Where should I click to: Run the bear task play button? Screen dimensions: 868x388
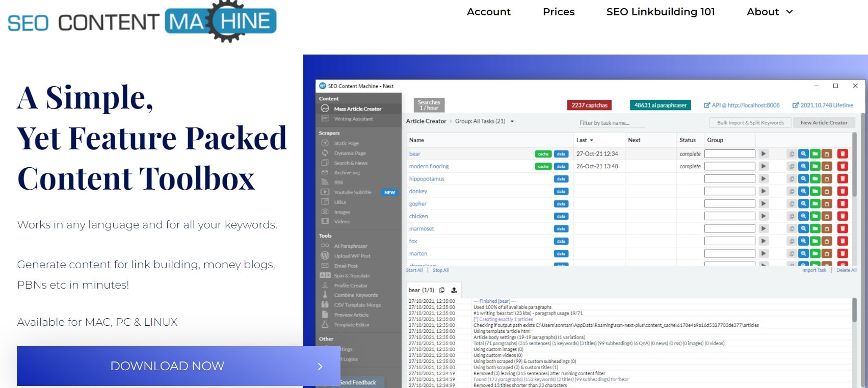coord(763,153)
